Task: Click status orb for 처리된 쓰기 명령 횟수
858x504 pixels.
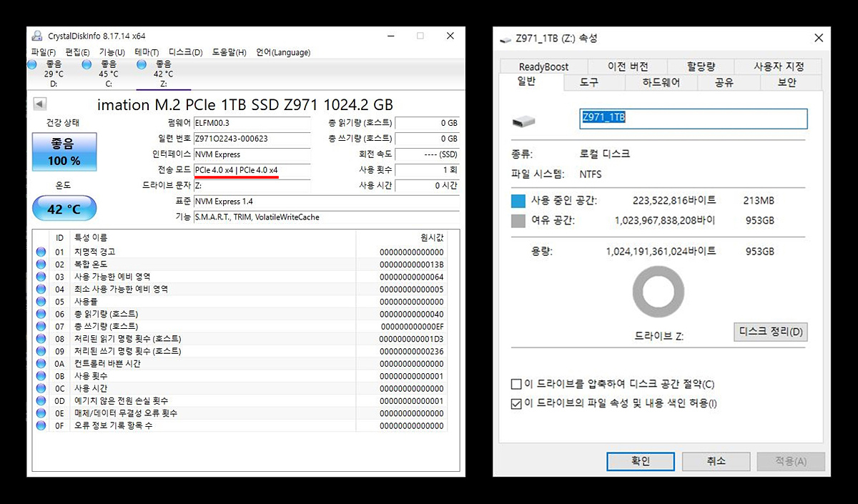Action: (x=41, y=351)
